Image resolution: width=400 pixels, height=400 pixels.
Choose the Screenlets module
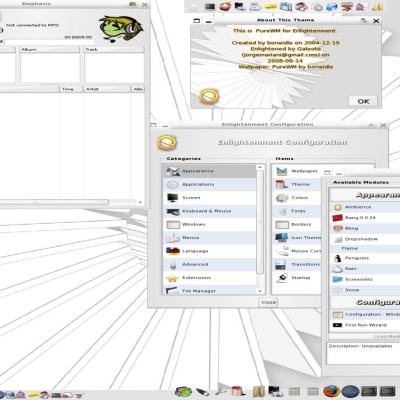point(365,279)
